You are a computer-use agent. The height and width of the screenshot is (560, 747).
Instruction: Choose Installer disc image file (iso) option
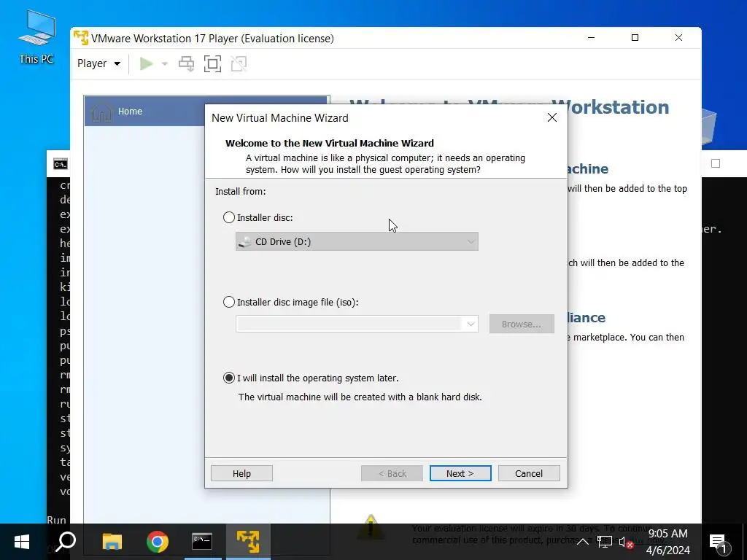click(229, 302)
